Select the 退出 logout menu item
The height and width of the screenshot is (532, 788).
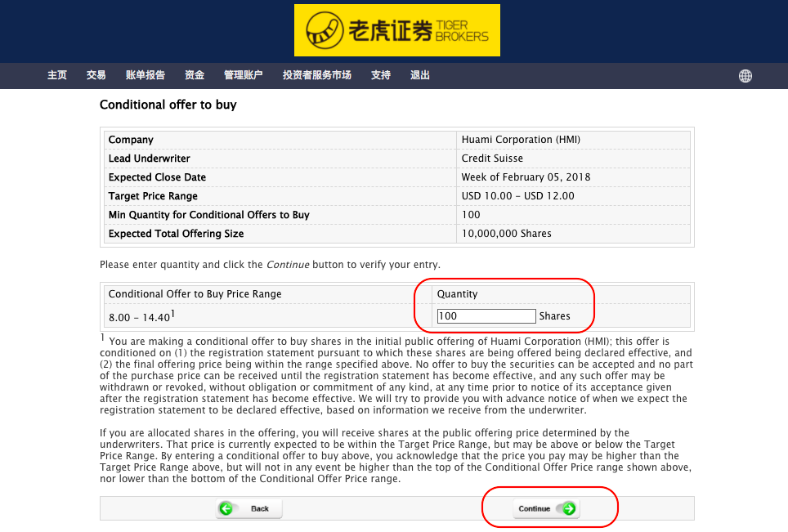pos(419,75)
